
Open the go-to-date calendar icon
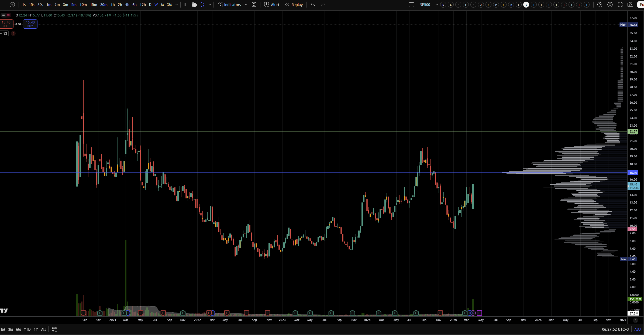point(54,329)
